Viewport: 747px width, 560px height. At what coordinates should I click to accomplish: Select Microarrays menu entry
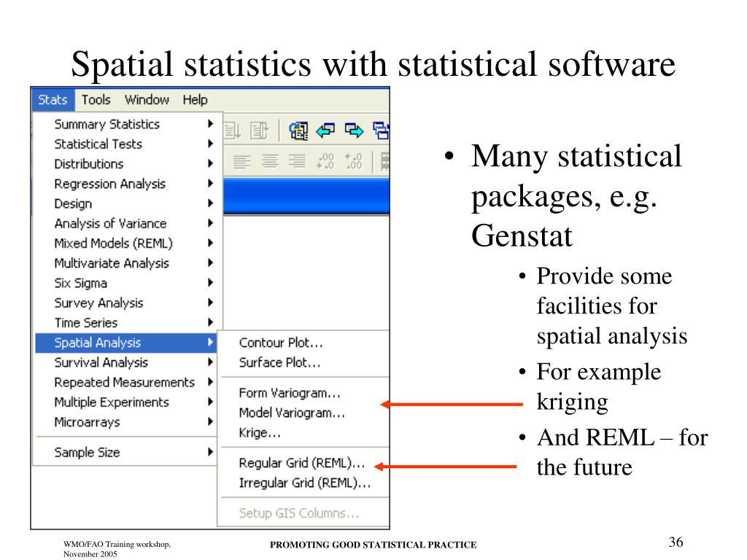pyautogui.click(x=126, y=422)
